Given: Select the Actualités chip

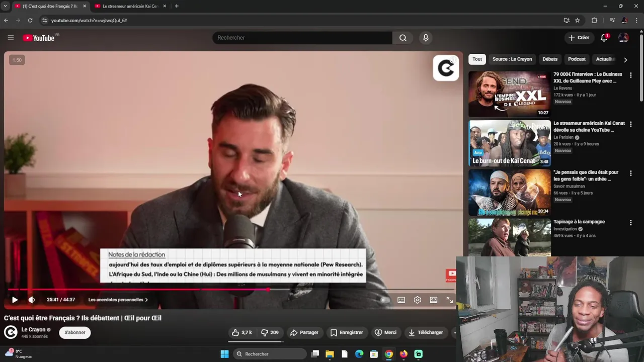Looking at the screenshot, I should click(605, 59).
